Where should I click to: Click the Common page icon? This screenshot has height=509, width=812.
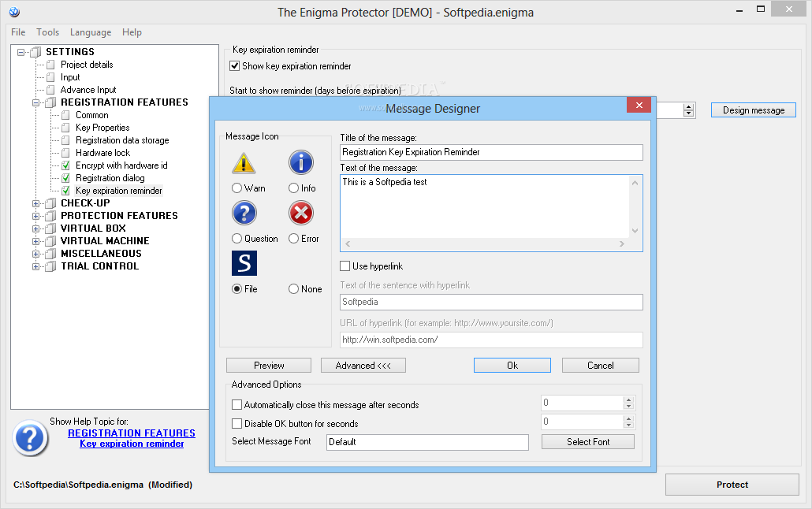[x=65, y=115]
